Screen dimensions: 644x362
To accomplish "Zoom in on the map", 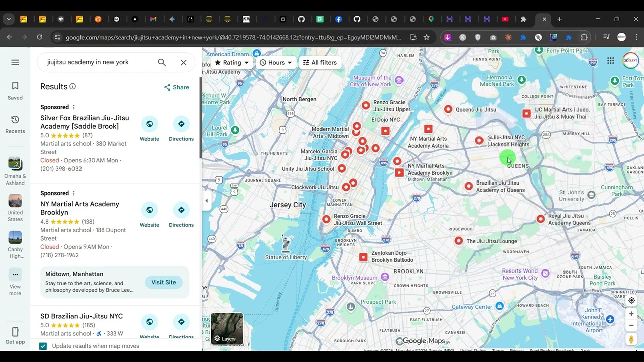I will coord(631,314).
